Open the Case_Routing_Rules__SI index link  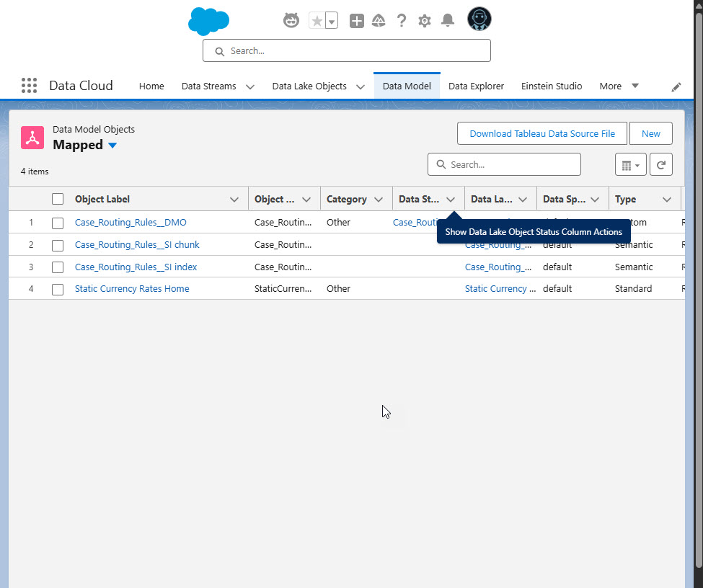(x=136, y=267)
